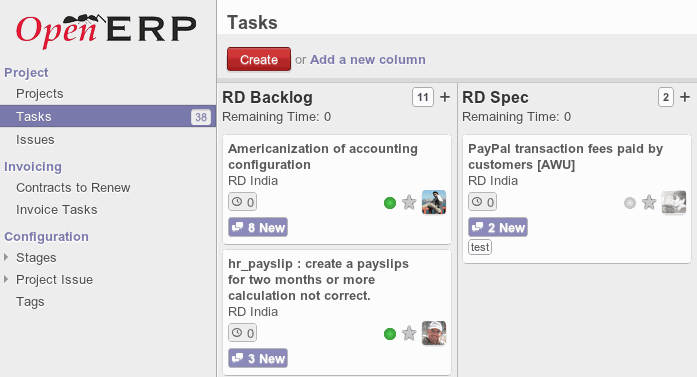Click the 38 counter badge on Tasks
Screen dimensions: 697x377
pos(201,117)
